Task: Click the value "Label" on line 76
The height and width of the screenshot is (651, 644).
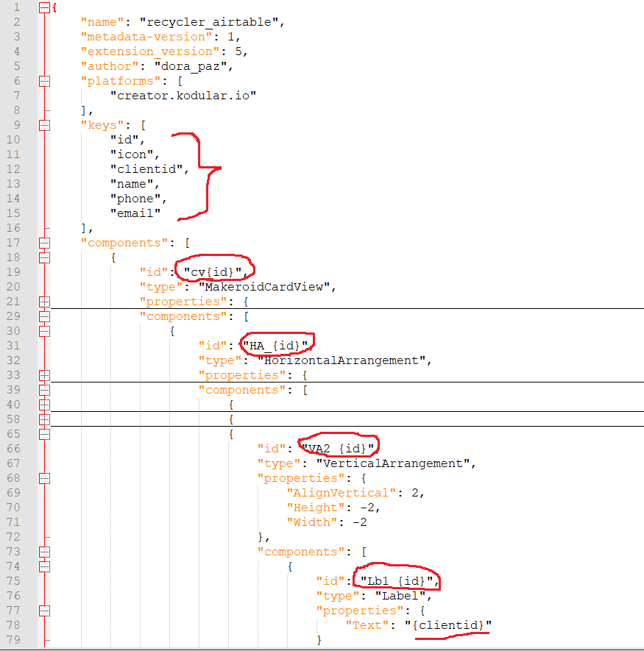Action: pos(400,596)
